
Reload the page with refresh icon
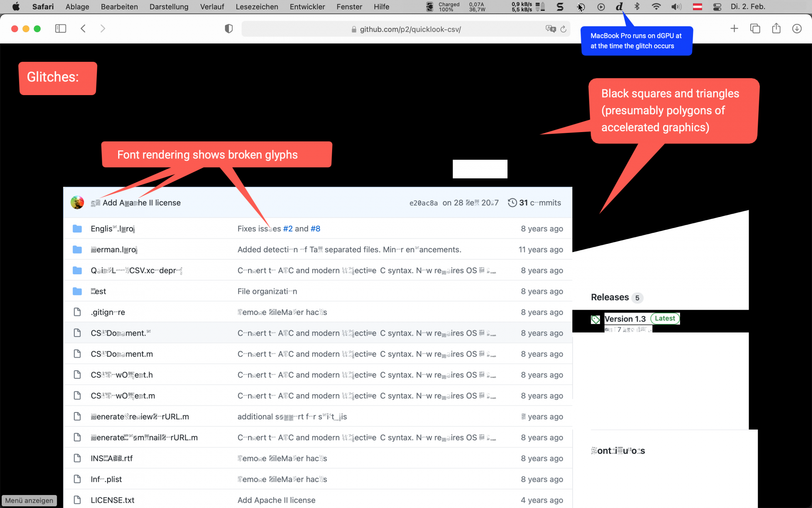[x=563, y=29]
